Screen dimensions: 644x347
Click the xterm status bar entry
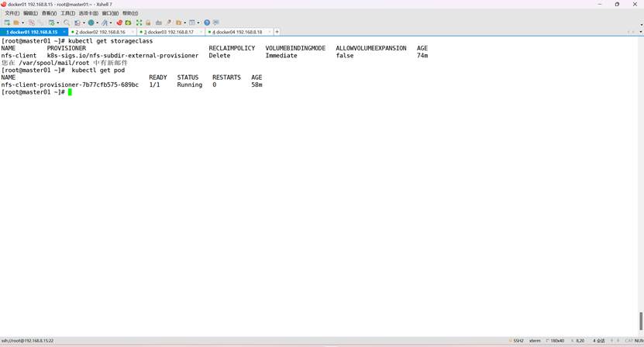tap(535, 341)
